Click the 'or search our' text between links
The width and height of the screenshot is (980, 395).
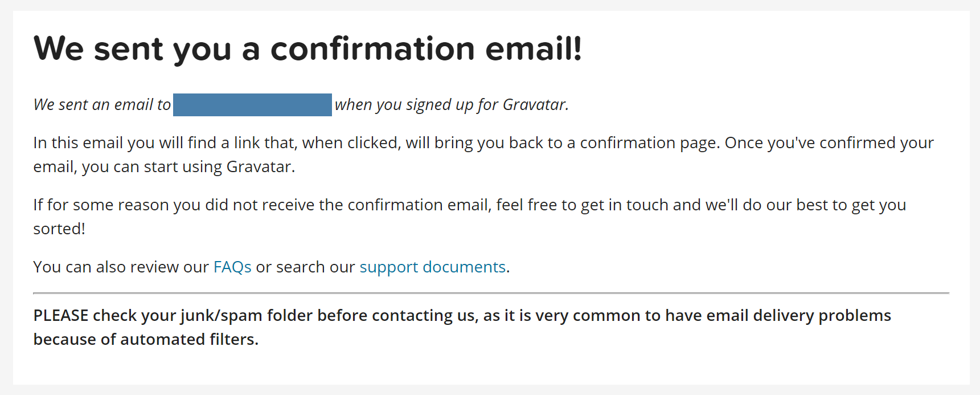tap(305, 267)
